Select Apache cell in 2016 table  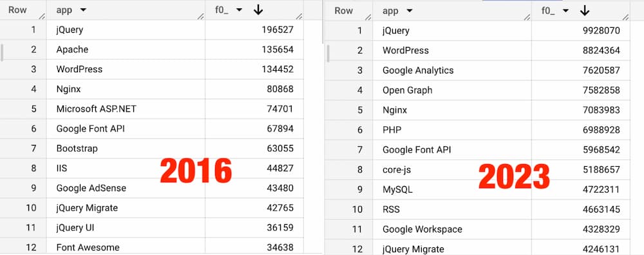point(126,50)
